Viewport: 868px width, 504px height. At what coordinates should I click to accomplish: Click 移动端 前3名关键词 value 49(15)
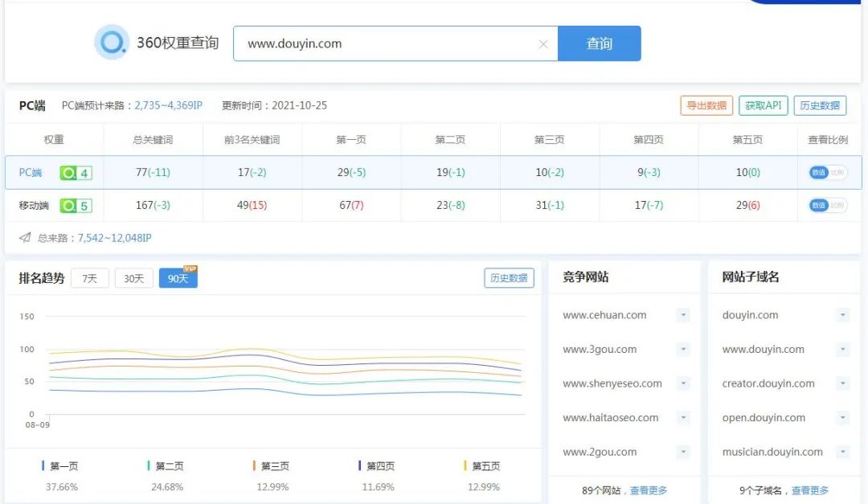(252, 205)
